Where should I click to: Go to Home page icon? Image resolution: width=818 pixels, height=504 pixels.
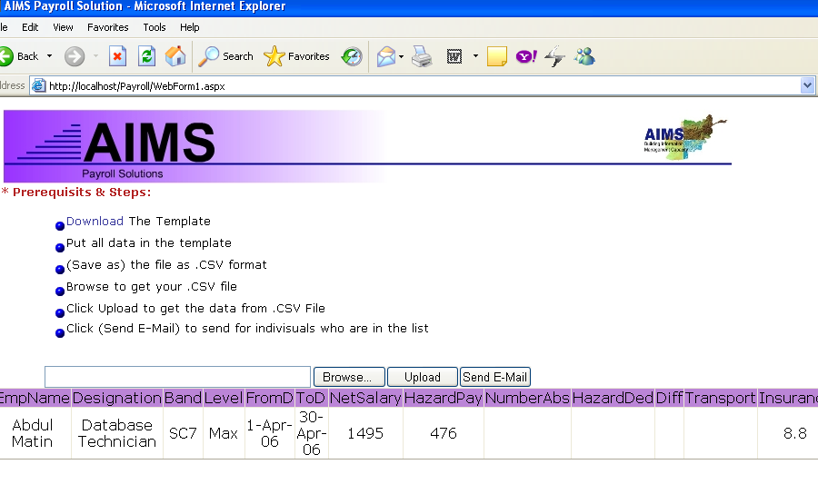click(x=175, y=56)
